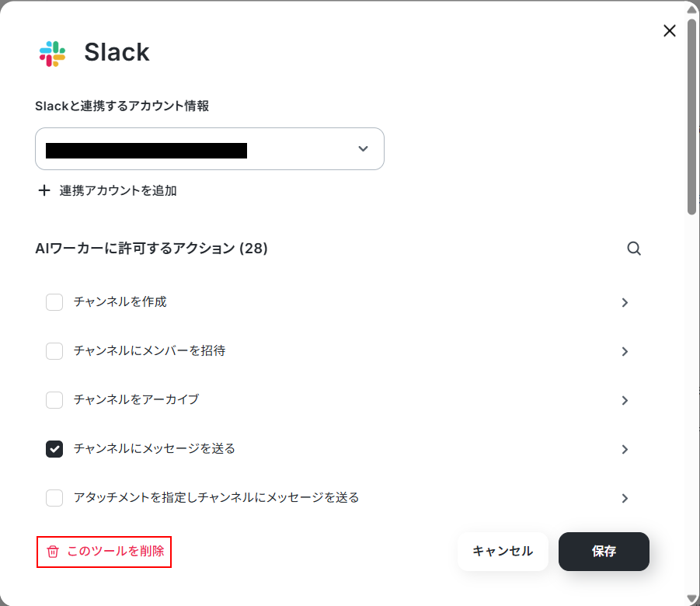Enable チャンネルにメンバーを招待 checkbox
700x606 pixels.
(54, 351)
